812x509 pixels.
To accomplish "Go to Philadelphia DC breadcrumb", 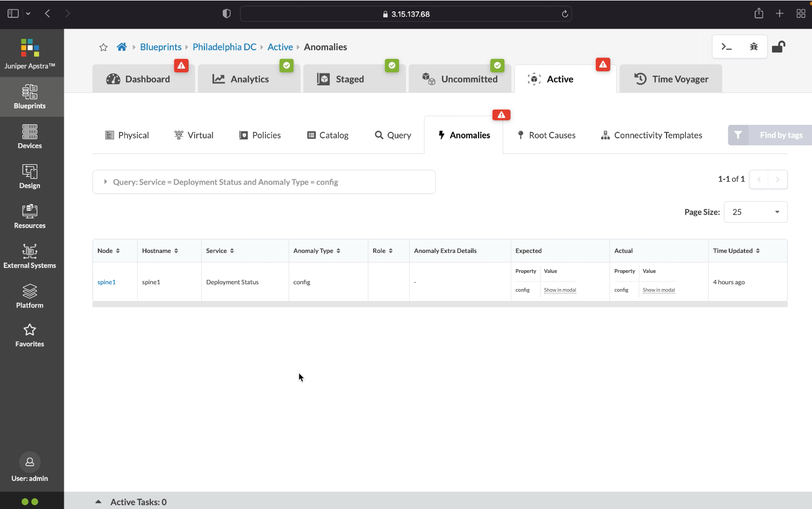I will (224, 47).
